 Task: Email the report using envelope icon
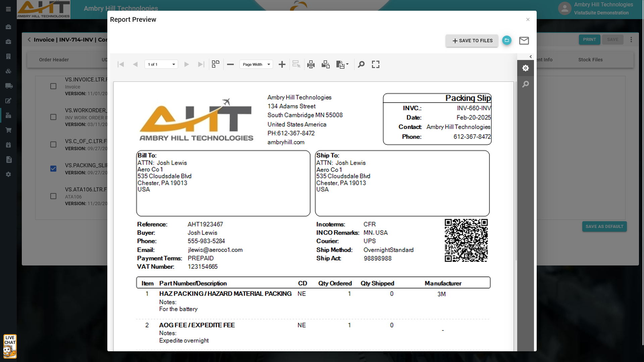coord(524,41)
